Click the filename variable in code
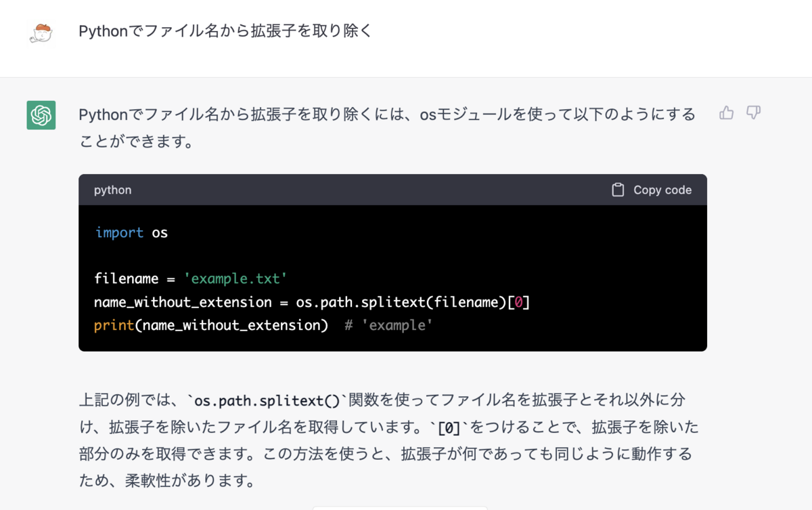This screenshot has width=812, height=510. tap(126, 279)
